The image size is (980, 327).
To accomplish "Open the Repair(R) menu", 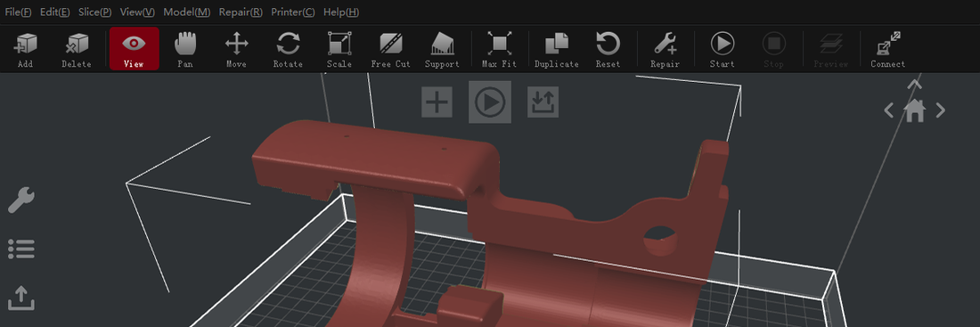I will (241, 12).
